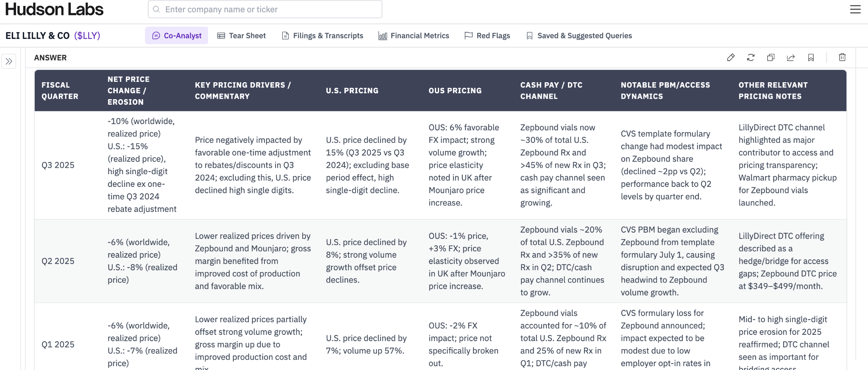Switch to Tear Sheet tab
The height and width of the screenshot is (370, 868).
tap(242, 36)
